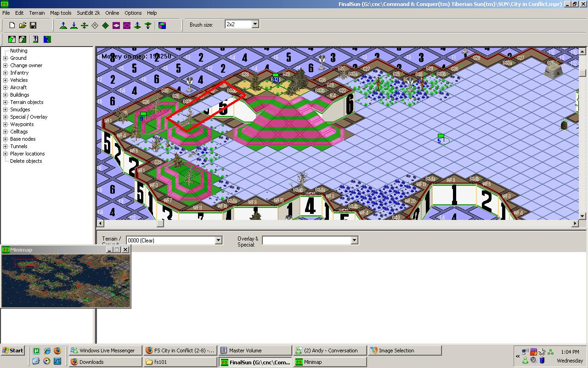Screen dimensions: 588x368
Task: Open the Online menu
Action: (x=112, y=13)
